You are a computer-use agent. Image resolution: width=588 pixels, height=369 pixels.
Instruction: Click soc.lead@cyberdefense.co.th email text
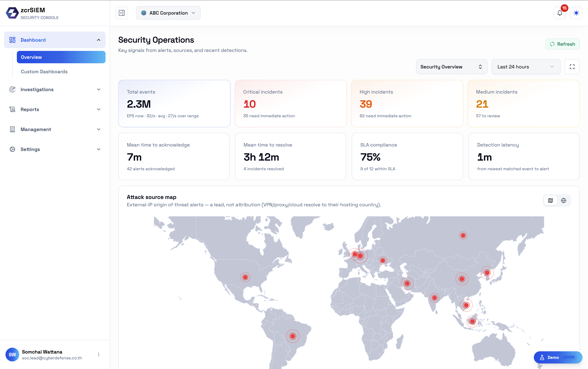point(52,358)
